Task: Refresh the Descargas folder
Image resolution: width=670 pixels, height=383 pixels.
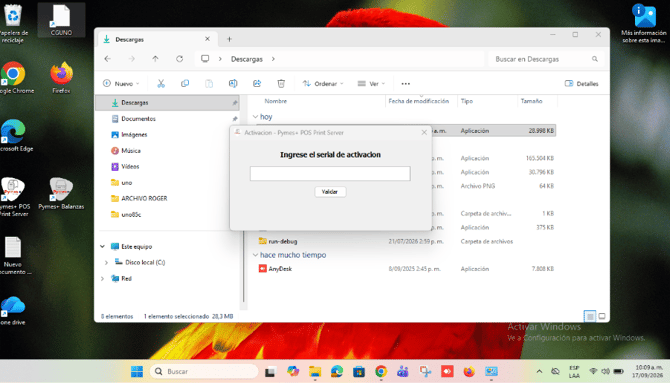Action: coord(179,59)
